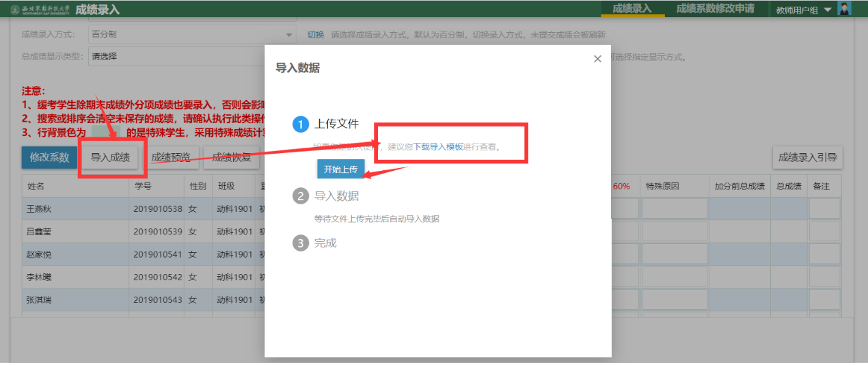Click the 导入成绩 button
Viewport: 868px width, 365px height.
point(110,157)
